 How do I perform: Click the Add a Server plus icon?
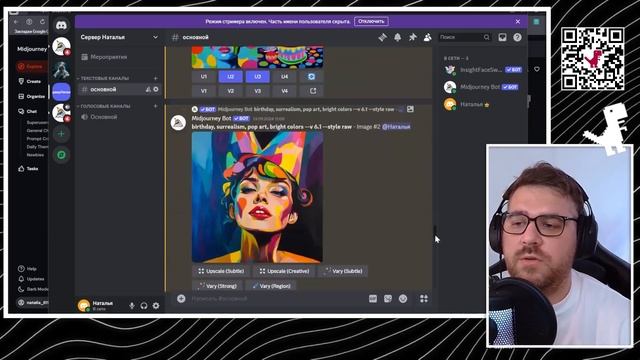pos(61,134)
